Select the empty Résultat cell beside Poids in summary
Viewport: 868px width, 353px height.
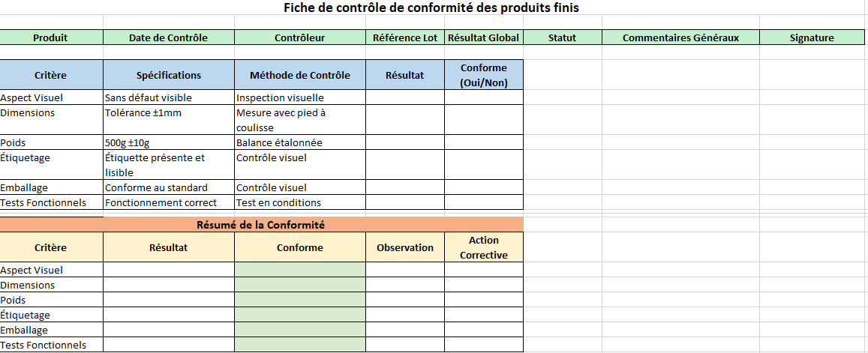click(168, 300)
